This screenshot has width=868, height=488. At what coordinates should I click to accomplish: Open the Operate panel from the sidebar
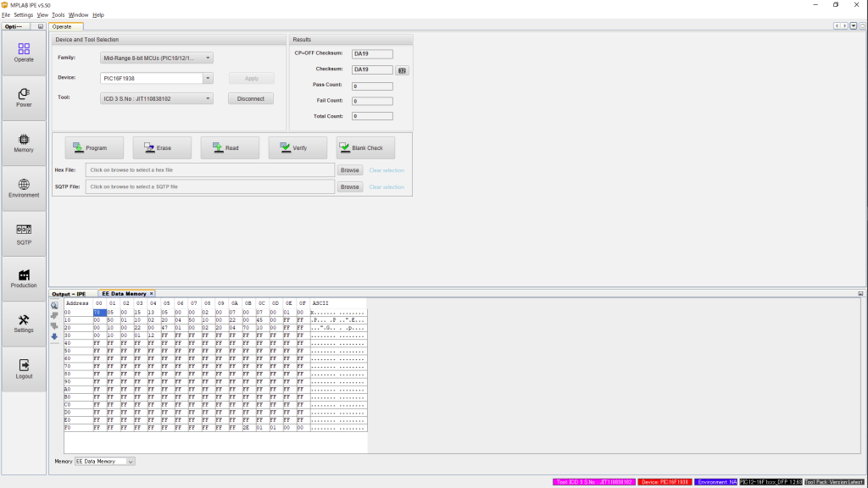click(x=24, y=53)
